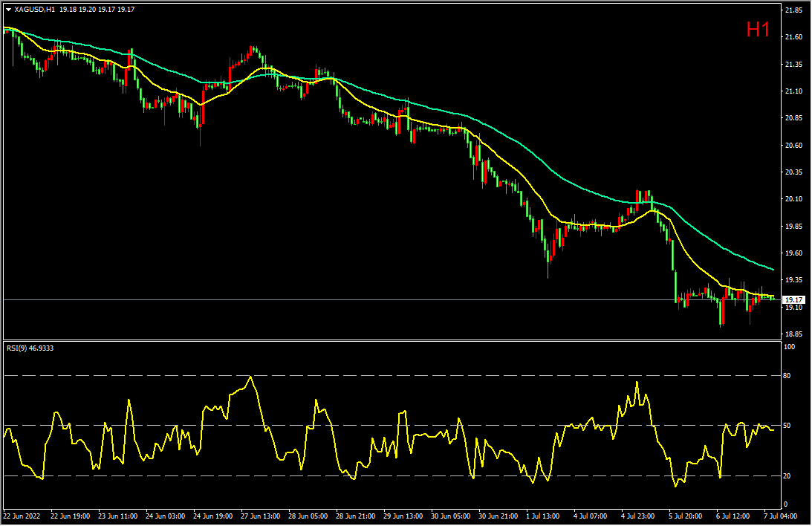Click the RSI scale value 20
The height and width of the screenshot is (526, 812).
787,475
